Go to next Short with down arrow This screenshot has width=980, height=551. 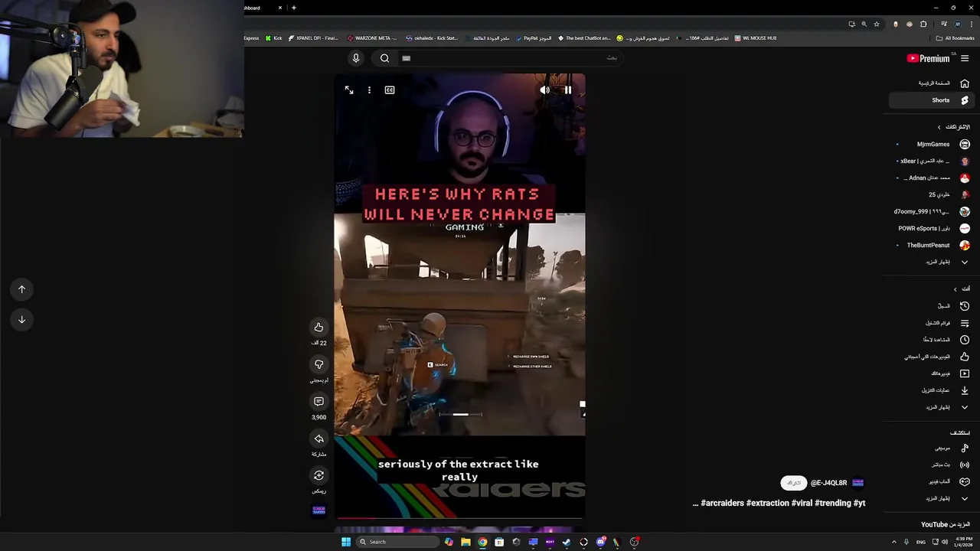21,320
